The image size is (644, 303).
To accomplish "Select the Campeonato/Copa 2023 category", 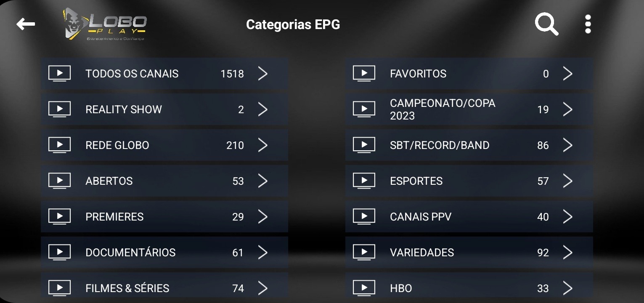I will click(x=442, y=109).
